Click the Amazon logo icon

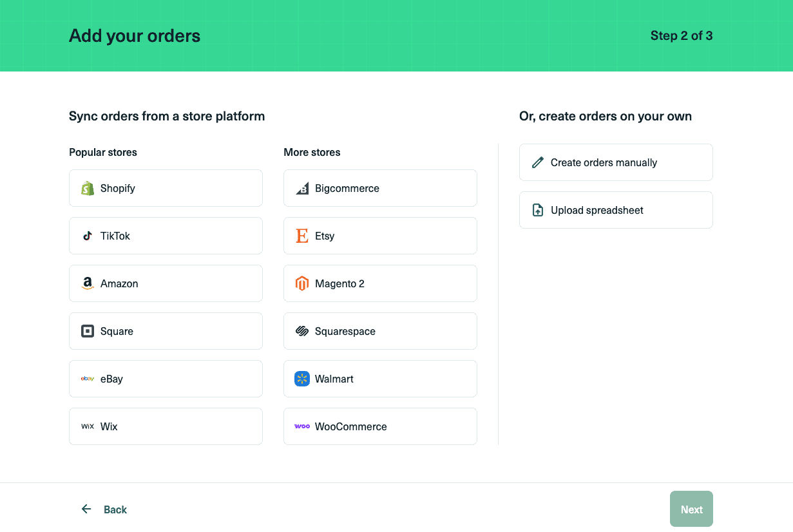(88, 283)
